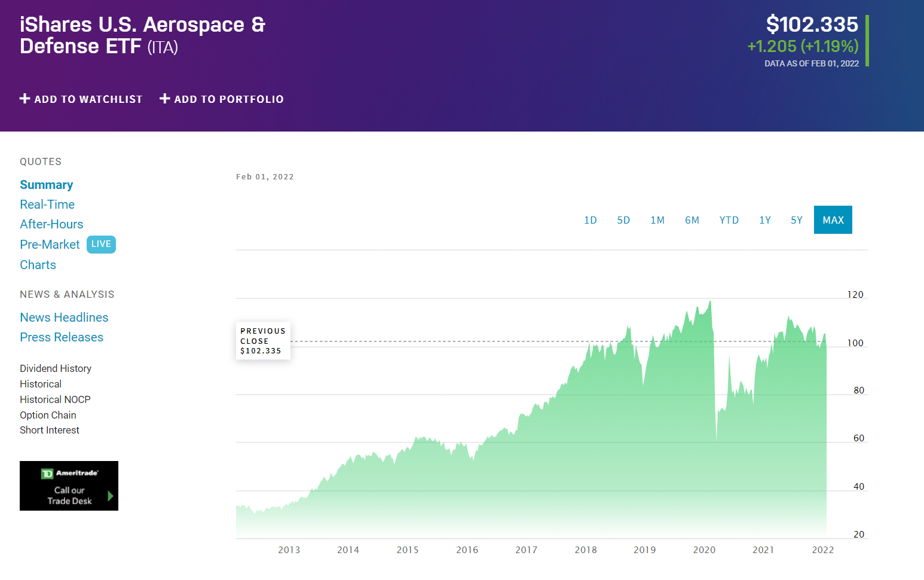Image resolution: width=924 pixels, height=580 pixels.
Task: Click the highlighted MAX range button
Action: (x=833, y=219)
